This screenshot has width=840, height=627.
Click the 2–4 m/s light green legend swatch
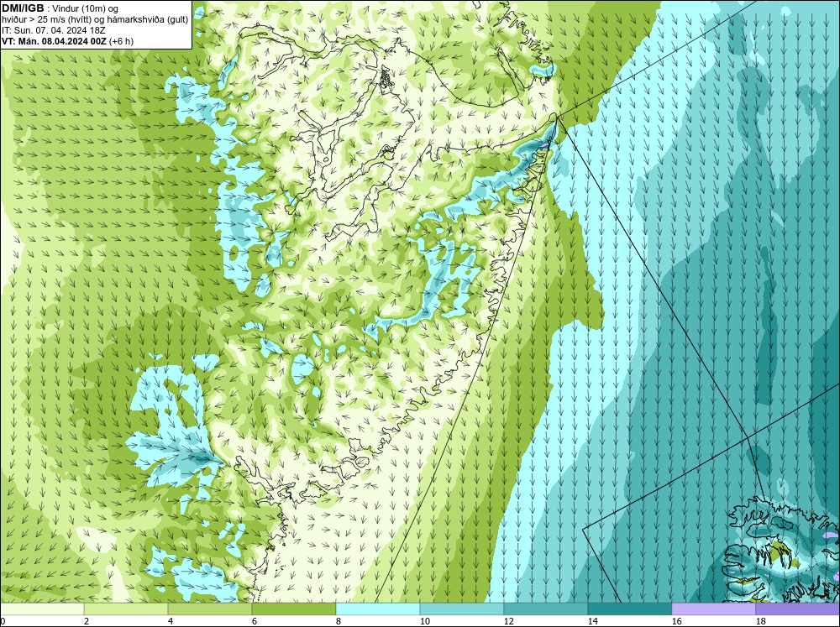[126, 609]
